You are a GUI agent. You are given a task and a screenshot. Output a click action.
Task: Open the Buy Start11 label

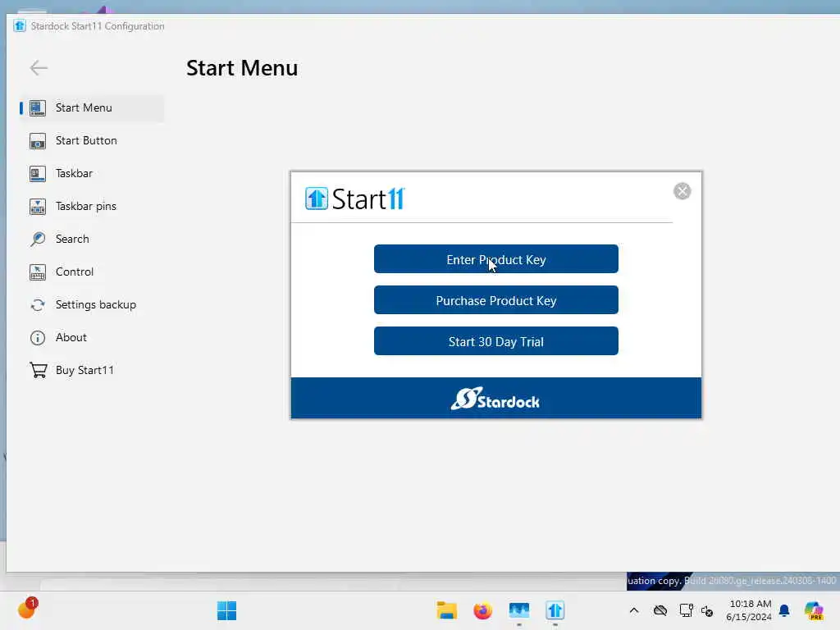(x=84, y=370)
